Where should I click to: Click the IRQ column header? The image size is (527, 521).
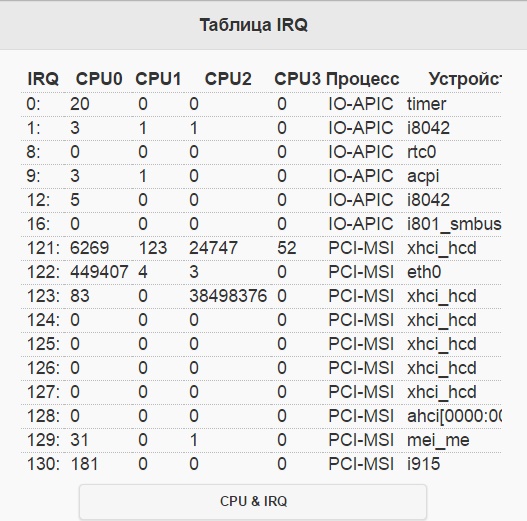coord(43,79)
